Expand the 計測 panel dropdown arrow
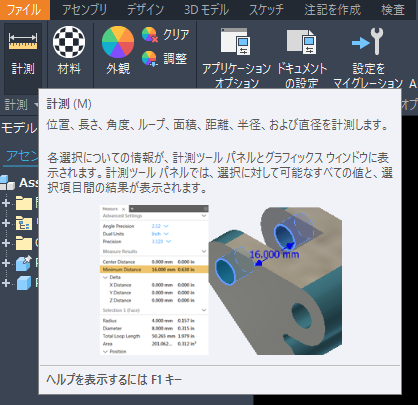The height and width of the screenshot is (405, 418). [36, 105]
